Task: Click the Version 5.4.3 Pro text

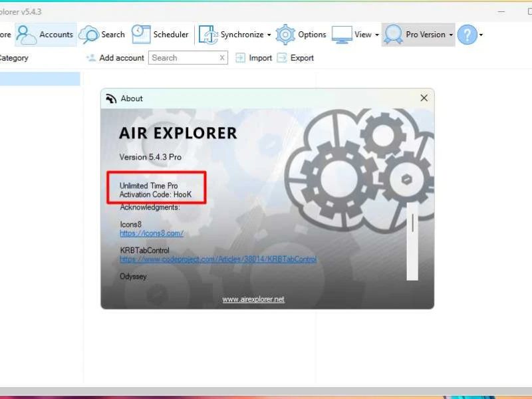Action: (x=150, y=157)
